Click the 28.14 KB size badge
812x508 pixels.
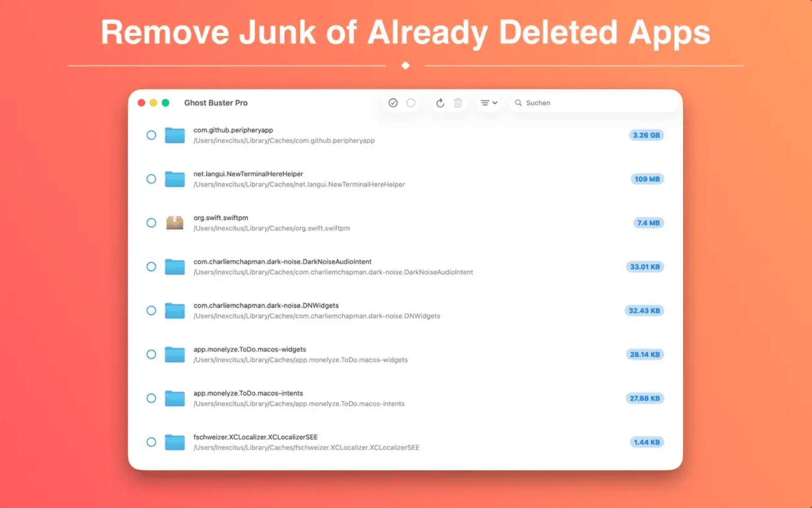tap(645, 354)
